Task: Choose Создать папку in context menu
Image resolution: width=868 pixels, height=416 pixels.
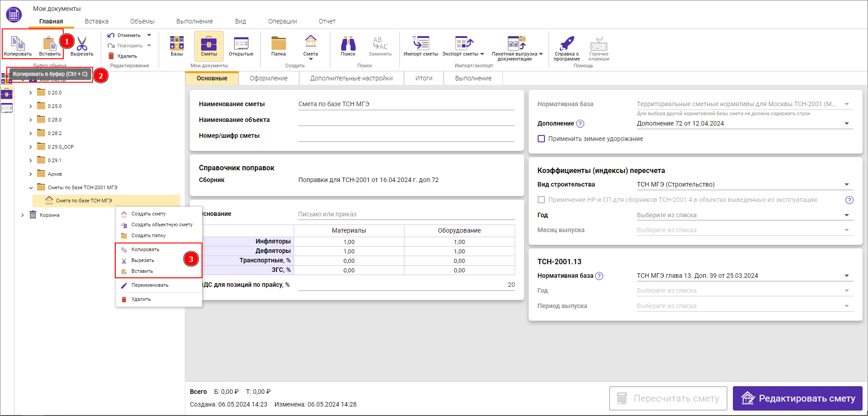Action: pyautogui.click(x=158, y=235)
